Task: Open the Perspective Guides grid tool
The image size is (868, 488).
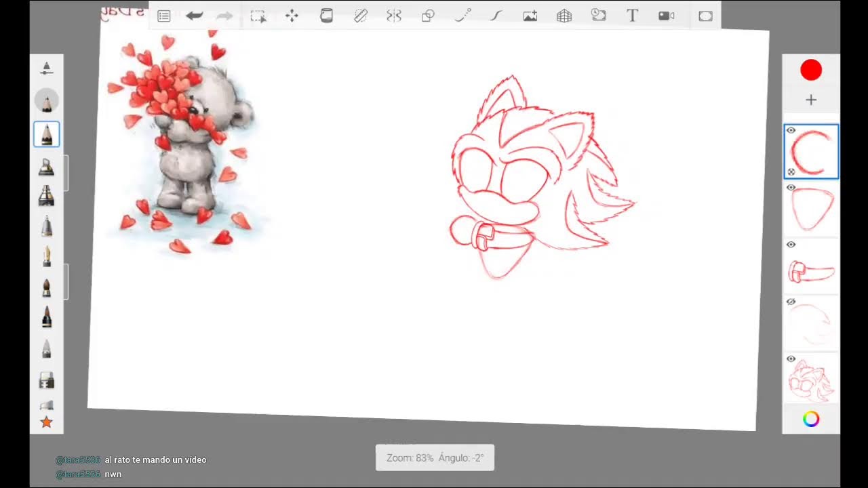Action: tap(564, 16)
